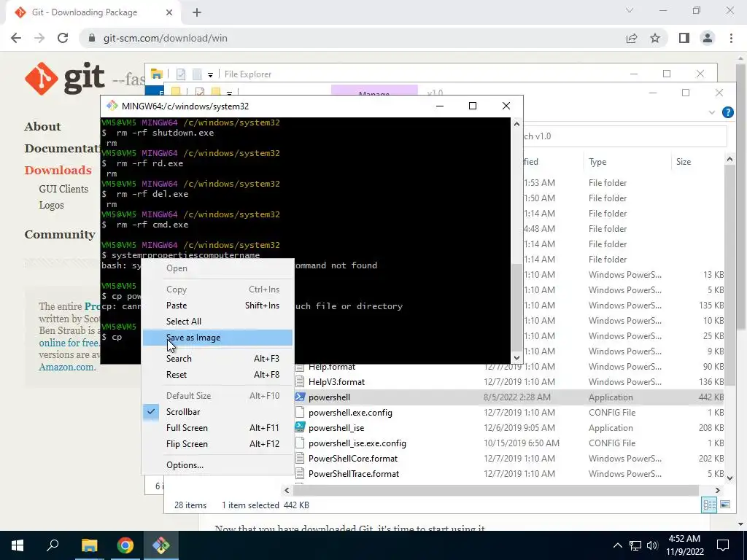Switch to Git Bash taskbar icon
This screenshot has width=747, height=560.
tap(161, 545)
